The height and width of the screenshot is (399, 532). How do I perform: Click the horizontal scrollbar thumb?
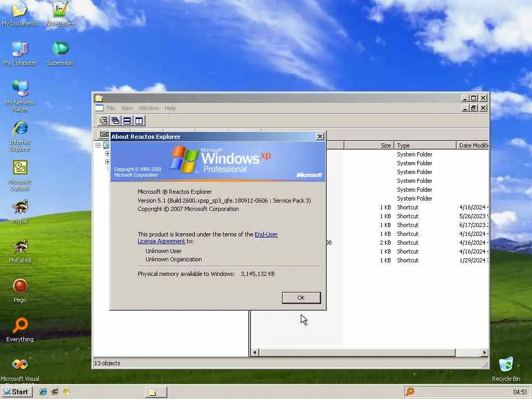[x=357, y=353]
